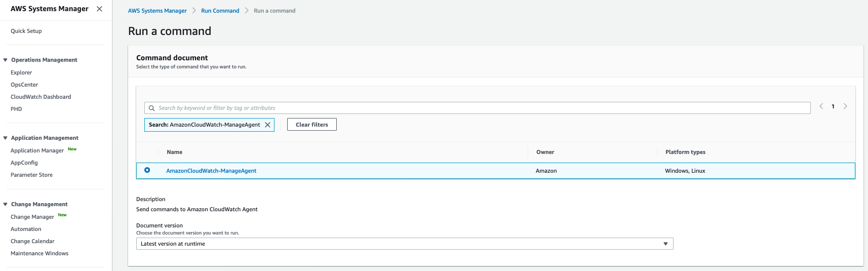Open Run Command breadcrumb link
This screenshot has width=868, height=271.
220,11
